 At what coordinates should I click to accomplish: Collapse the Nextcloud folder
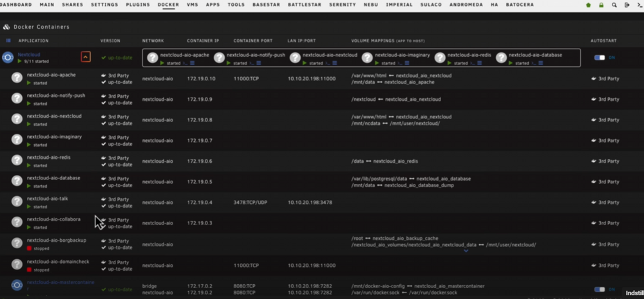tap(86, 57)
